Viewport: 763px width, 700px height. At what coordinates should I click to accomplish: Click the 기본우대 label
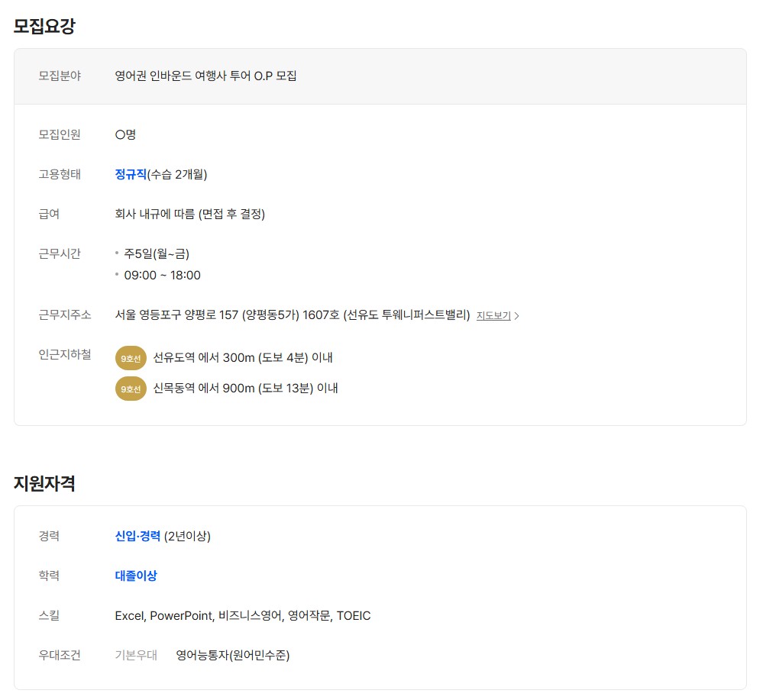tap(136, 655)
